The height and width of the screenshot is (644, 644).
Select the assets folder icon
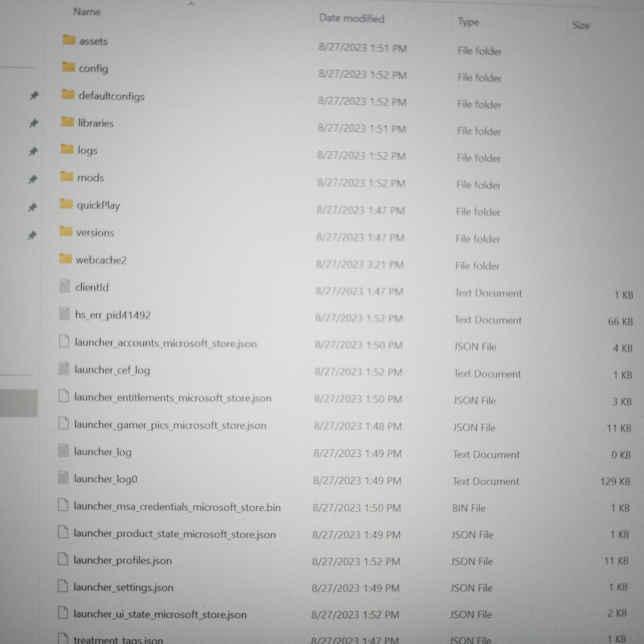[69, 40]
